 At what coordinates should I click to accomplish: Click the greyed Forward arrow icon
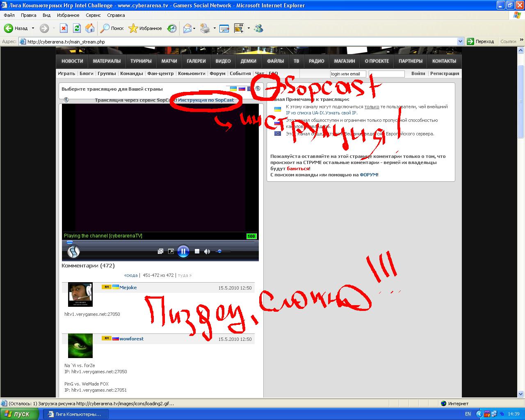44,28
